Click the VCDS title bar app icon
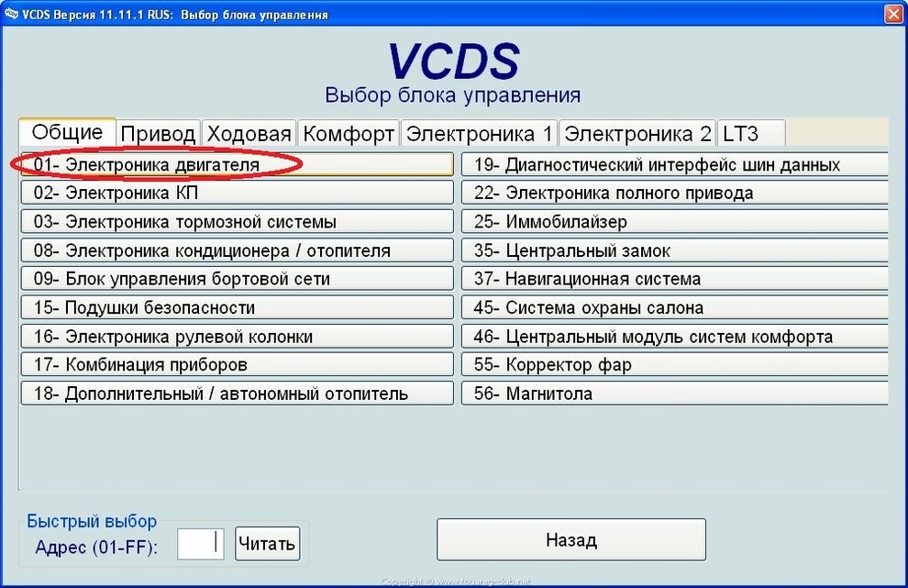Viewport: 908px width, 588px height. (x=11, y=14)
